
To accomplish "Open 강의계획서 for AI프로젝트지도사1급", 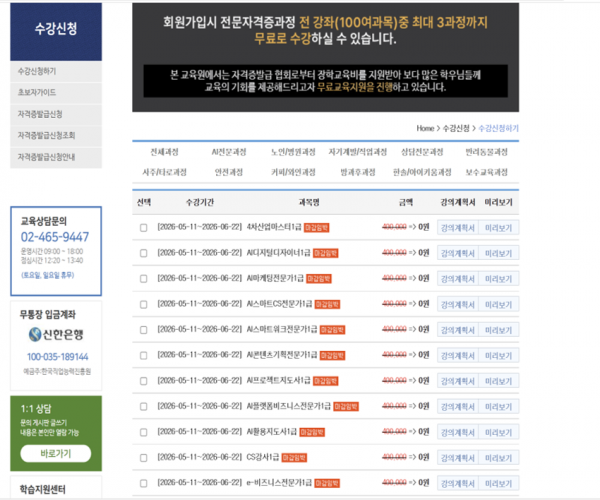I will pyautogui.click(x=458, y=381).
